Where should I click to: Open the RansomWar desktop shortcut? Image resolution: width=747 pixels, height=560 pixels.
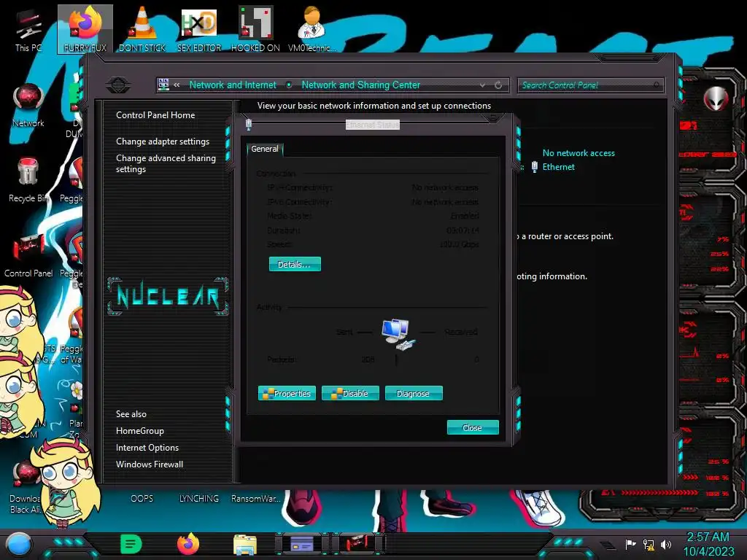pos(256,498)
